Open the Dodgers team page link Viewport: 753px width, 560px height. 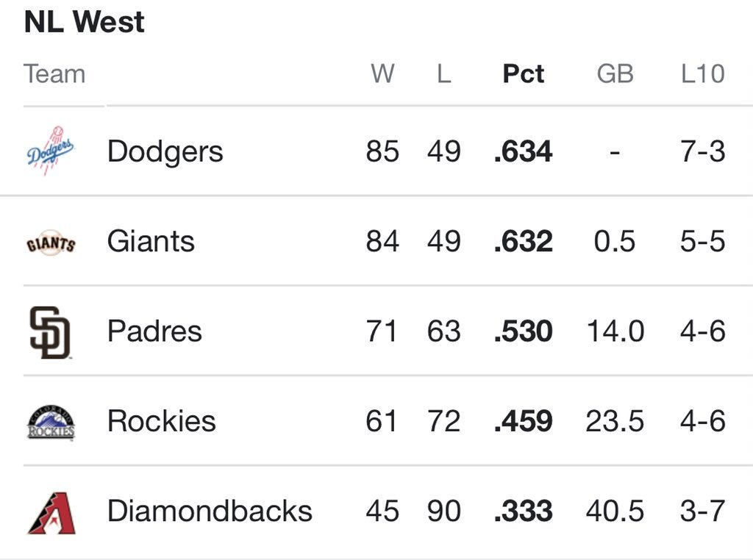pyautogui.click(x=165, y=151)
